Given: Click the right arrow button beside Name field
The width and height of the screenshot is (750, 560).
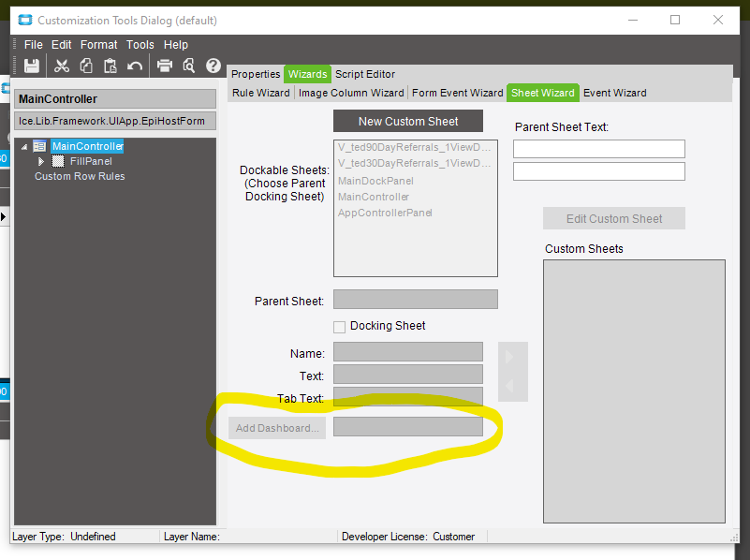Looking at the screenshot, I should pos(510,357).
